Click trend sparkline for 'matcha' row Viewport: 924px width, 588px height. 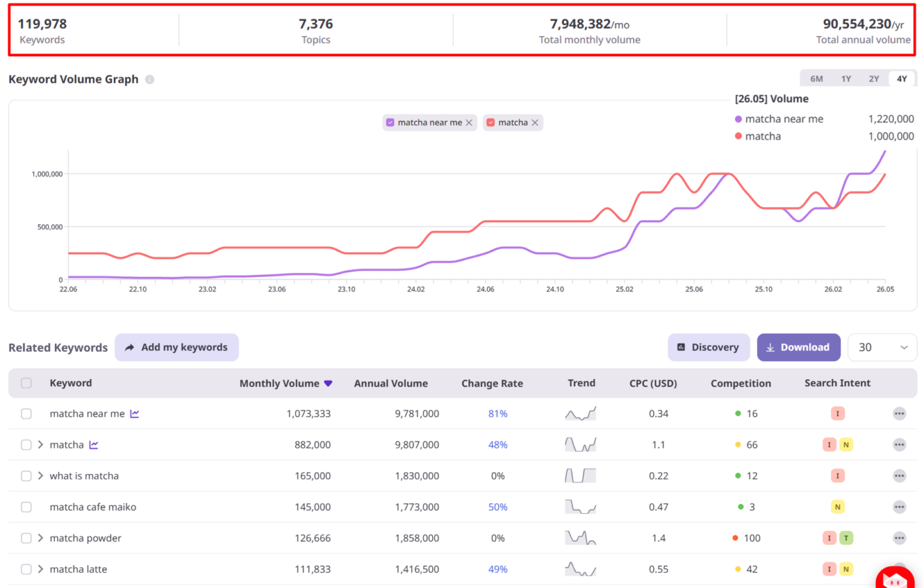point(580,445)
